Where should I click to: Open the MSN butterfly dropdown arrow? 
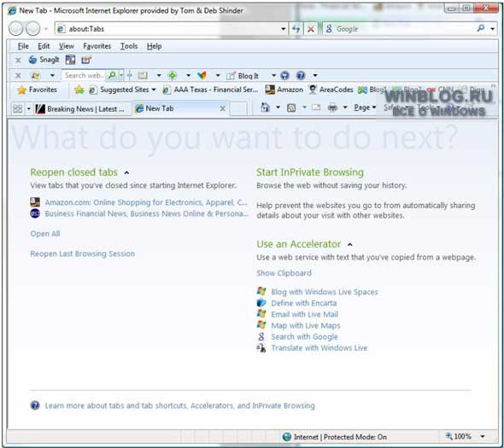click(218, 76)
